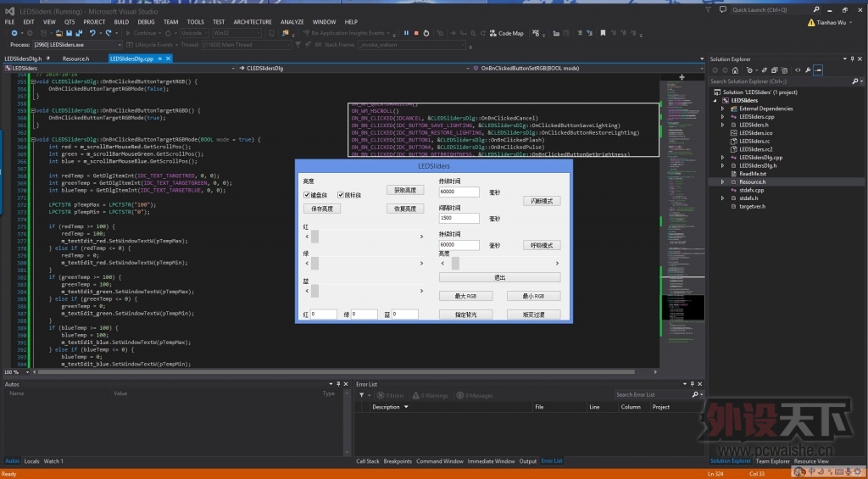Click the Undo arrow icon
Image resolution: width=868 pixels, height=479 pixels.
pyautogui.click(x=92, y=33)
